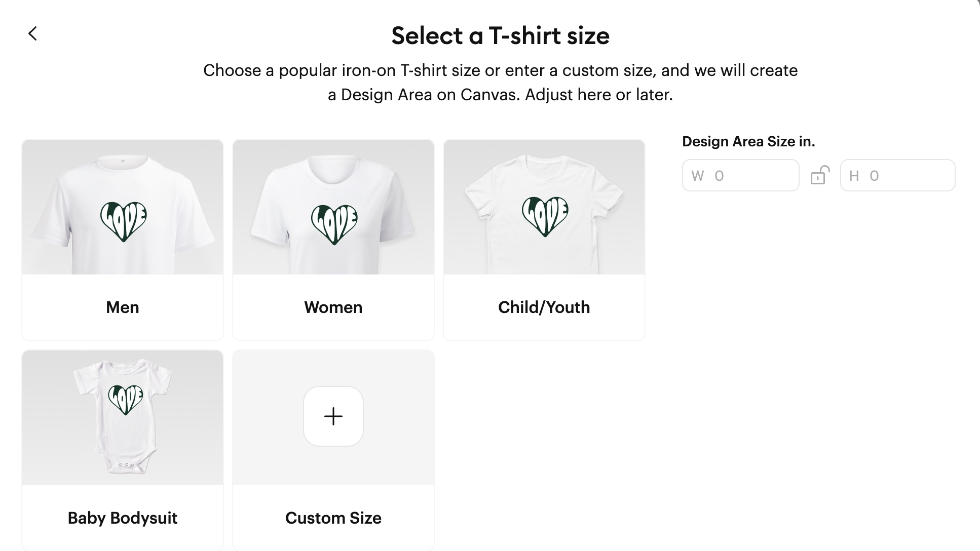980x551 pixels.
Task: Click the back arrow icon
Action: (33, 34)
